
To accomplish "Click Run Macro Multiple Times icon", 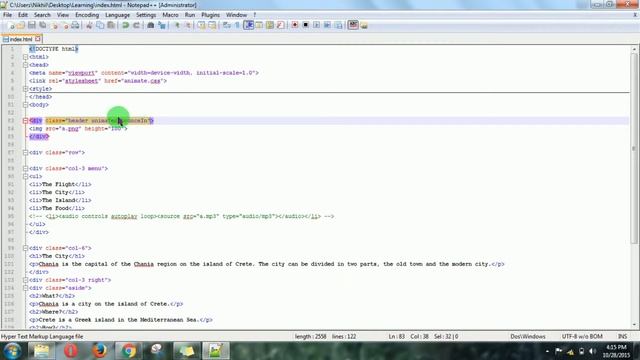I will (x=327, y=25).
